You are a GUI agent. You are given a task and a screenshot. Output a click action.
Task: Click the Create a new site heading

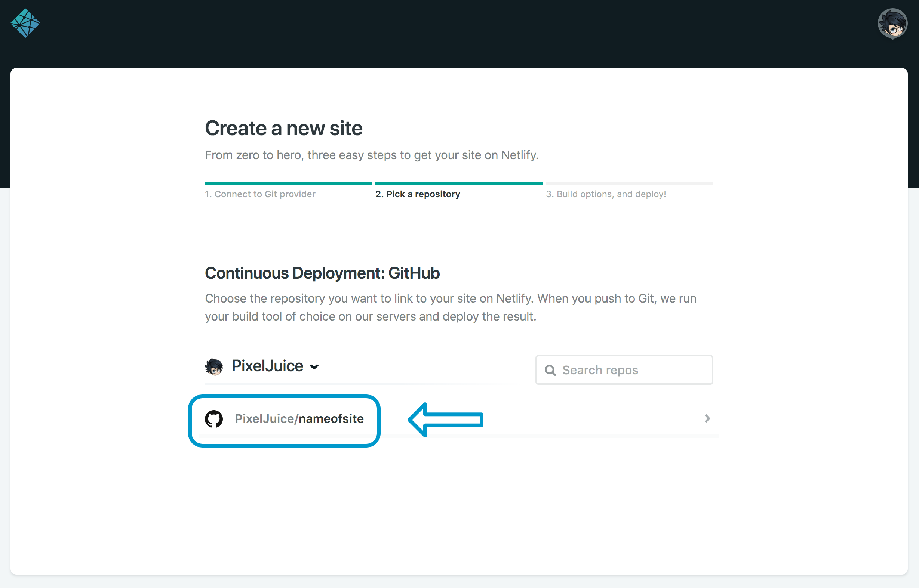point(283,128)
